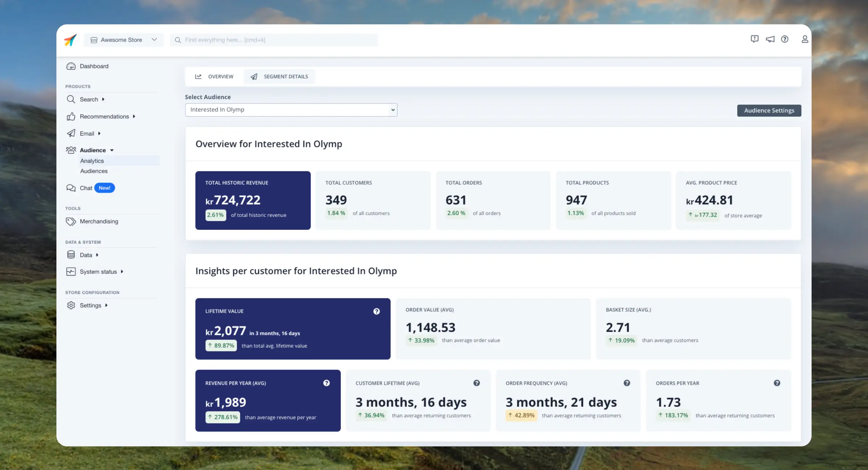Click the System status pulse icon

(x=71, y=272)
